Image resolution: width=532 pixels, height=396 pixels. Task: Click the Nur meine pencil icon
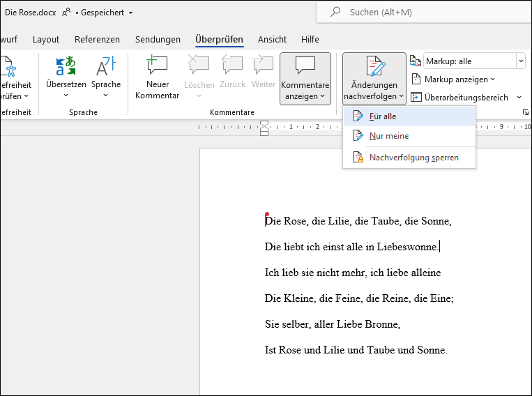358,136
